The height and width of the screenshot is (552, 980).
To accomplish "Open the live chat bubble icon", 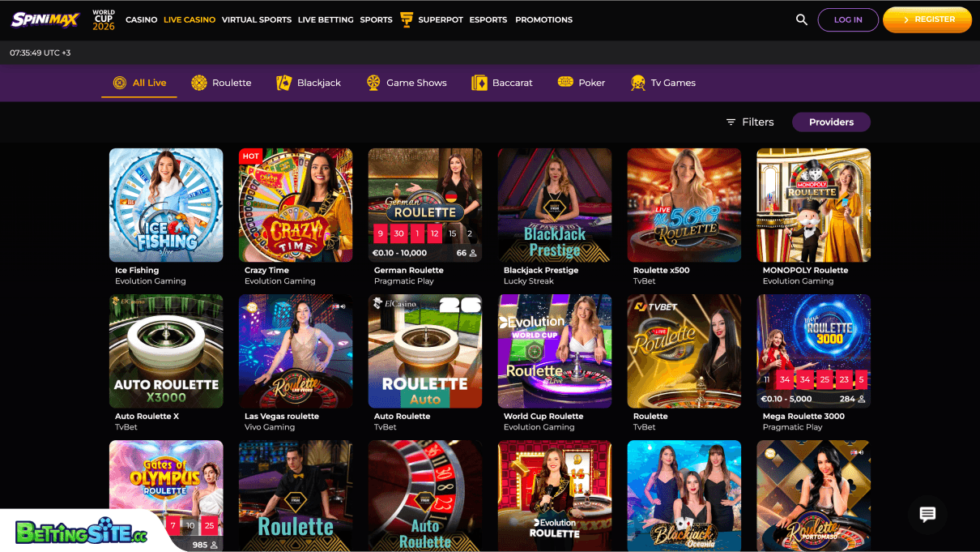I will tap(928, 515).
